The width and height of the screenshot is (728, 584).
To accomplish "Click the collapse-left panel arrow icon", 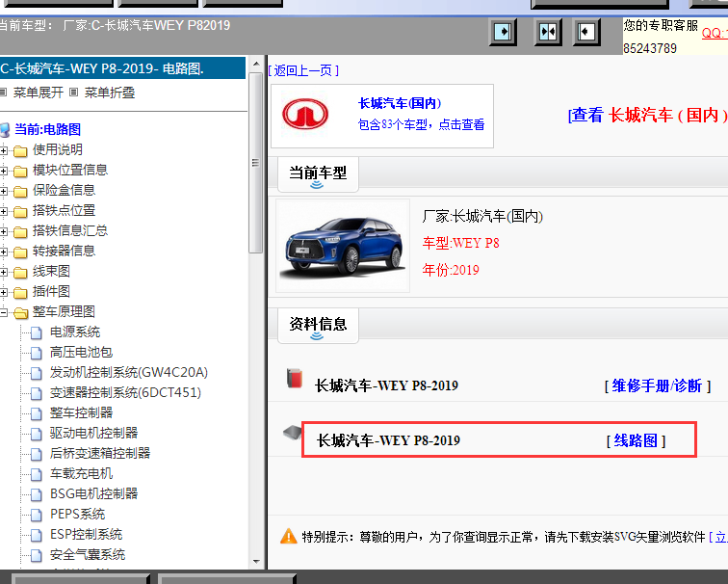I will point(586,32).
